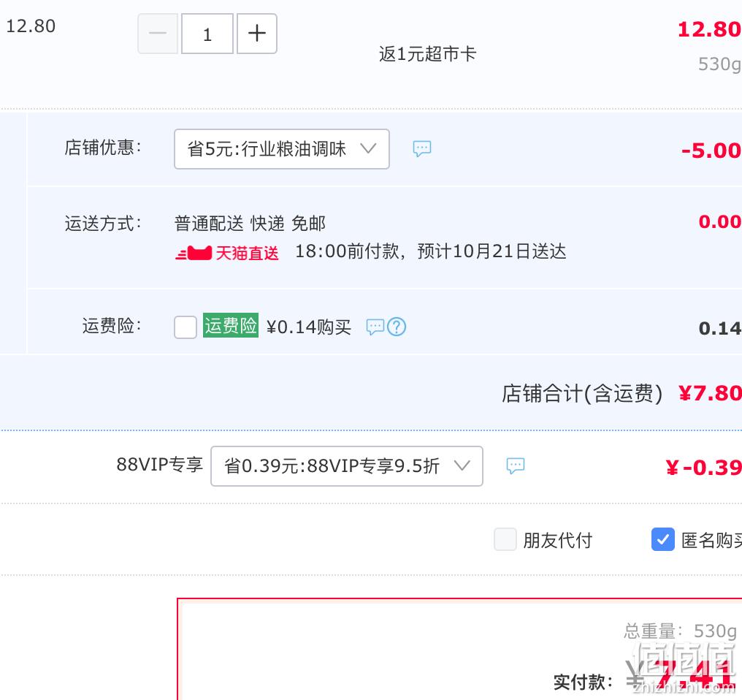Open the 店铺优惠 discount dropdown
This screenshot has height=700, width=742.
point(282,149)
